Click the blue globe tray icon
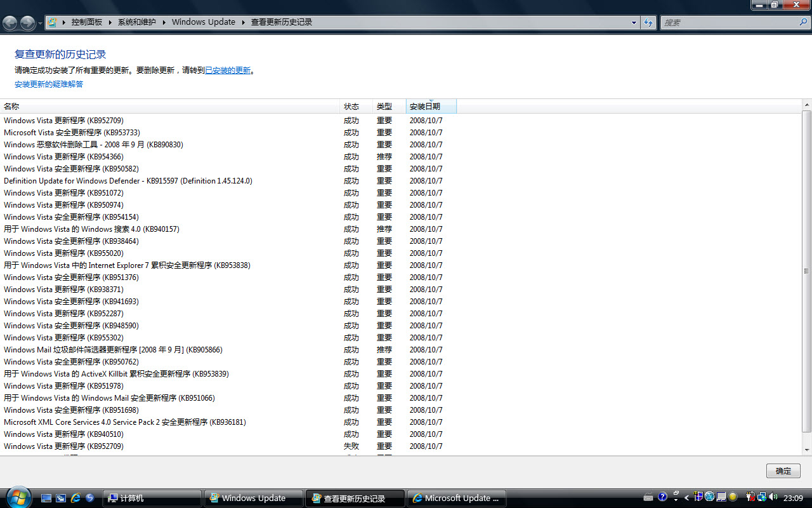 [710, 497]
